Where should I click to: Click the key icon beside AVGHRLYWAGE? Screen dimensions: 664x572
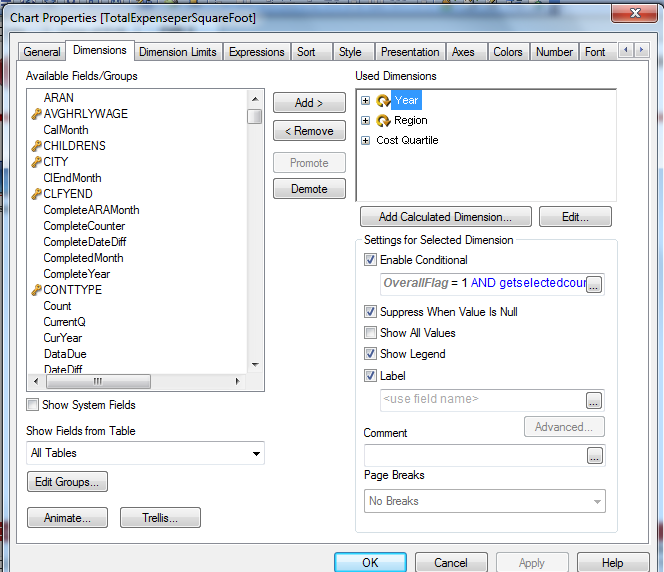click(x=36, y=114)
